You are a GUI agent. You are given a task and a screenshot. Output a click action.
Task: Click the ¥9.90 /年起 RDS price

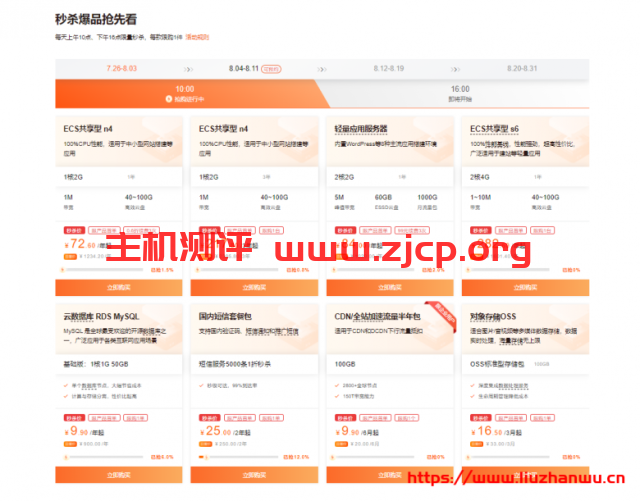84,431
